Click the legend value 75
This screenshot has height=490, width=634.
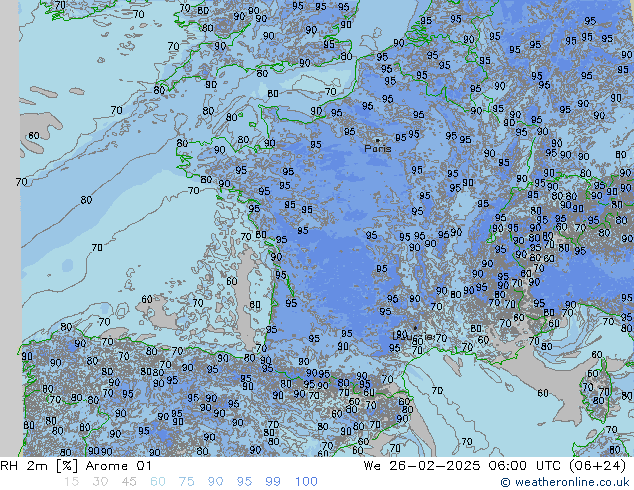(186, 482)
